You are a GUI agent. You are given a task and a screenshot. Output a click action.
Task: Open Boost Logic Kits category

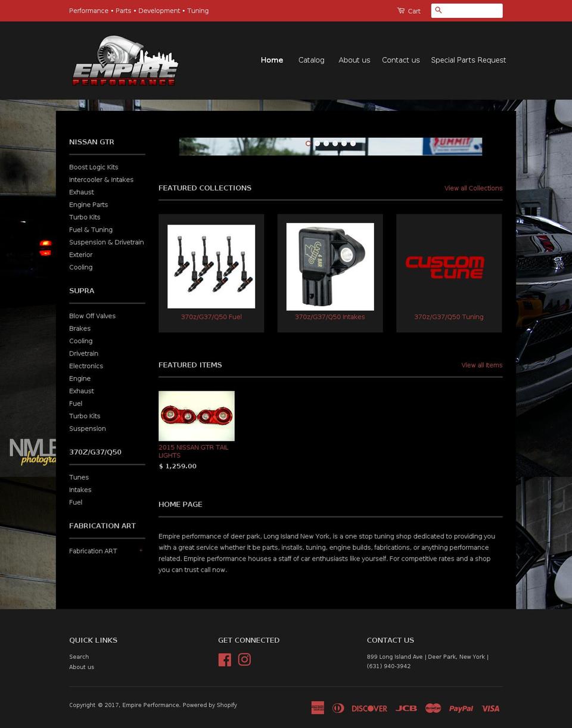tap(94, 167)
